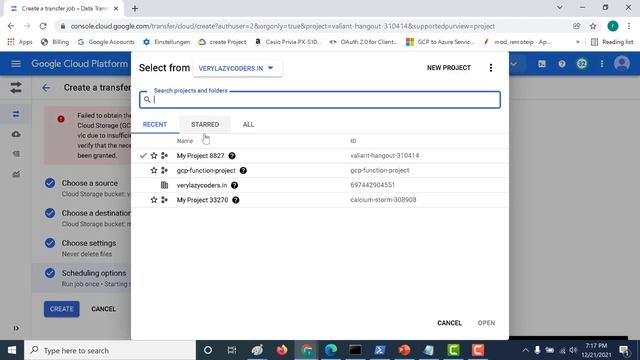Viewport: 640px width, 360px height.
Task: Click the ID 697442904551
Action: (372, 185)
